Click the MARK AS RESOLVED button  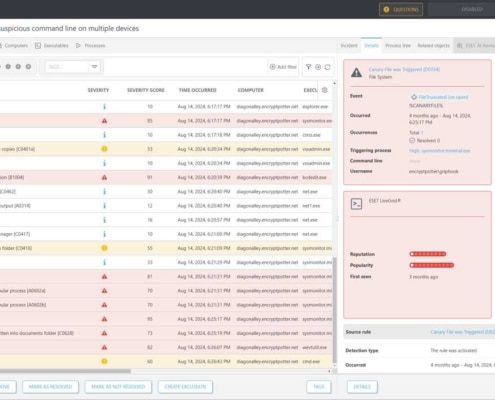[50, 387]
